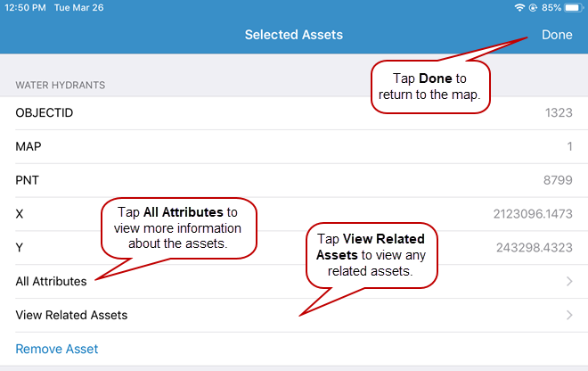
Task: Select the MAP field label
Action: 29,146
